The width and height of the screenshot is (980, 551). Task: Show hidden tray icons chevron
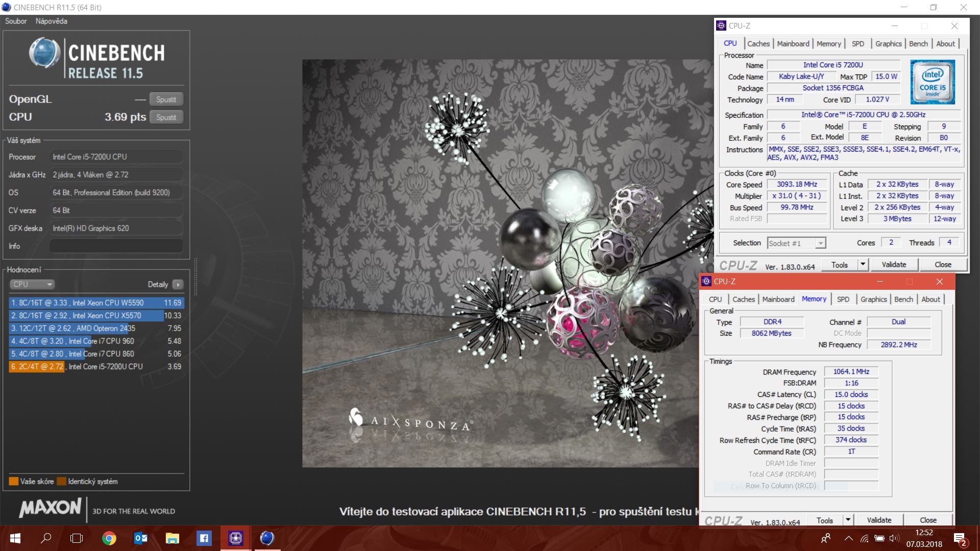pos(848,538)
